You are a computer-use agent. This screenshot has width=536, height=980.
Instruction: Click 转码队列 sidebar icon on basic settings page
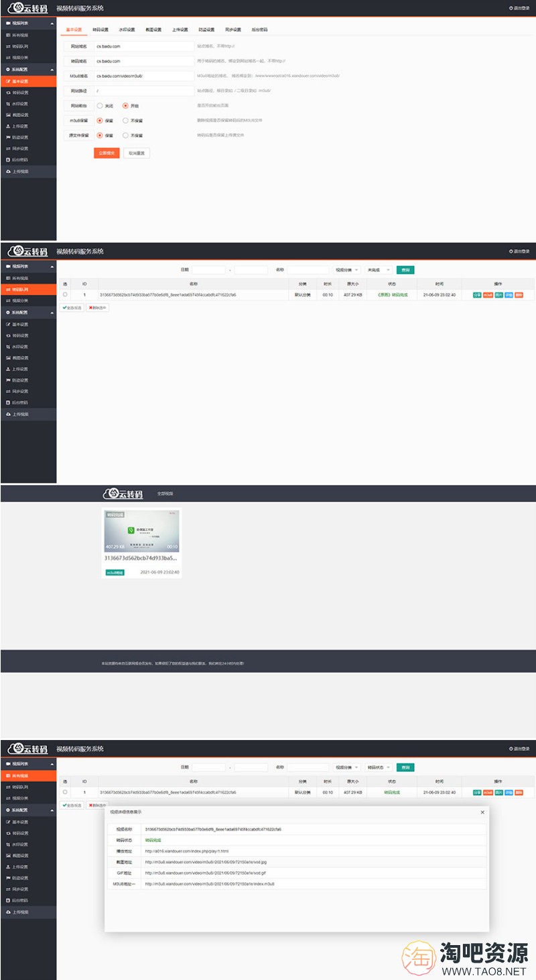8,46
